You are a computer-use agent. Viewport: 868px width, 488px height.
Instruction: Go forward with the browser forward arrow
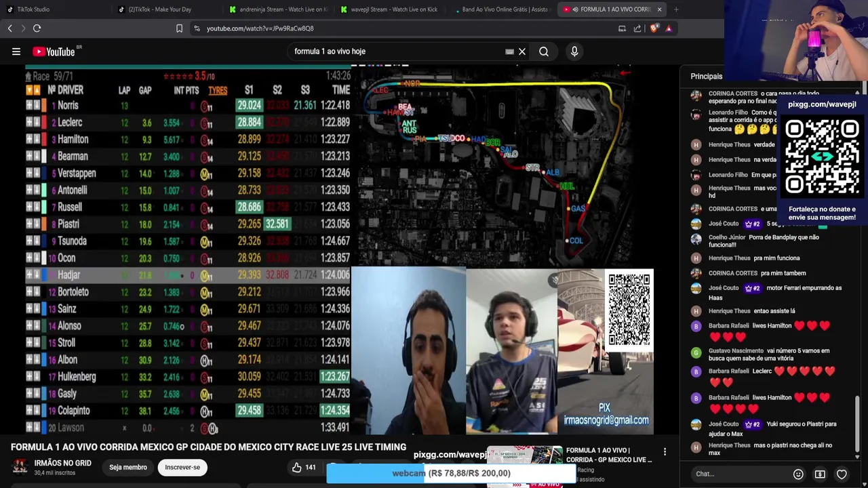[22, 28]
